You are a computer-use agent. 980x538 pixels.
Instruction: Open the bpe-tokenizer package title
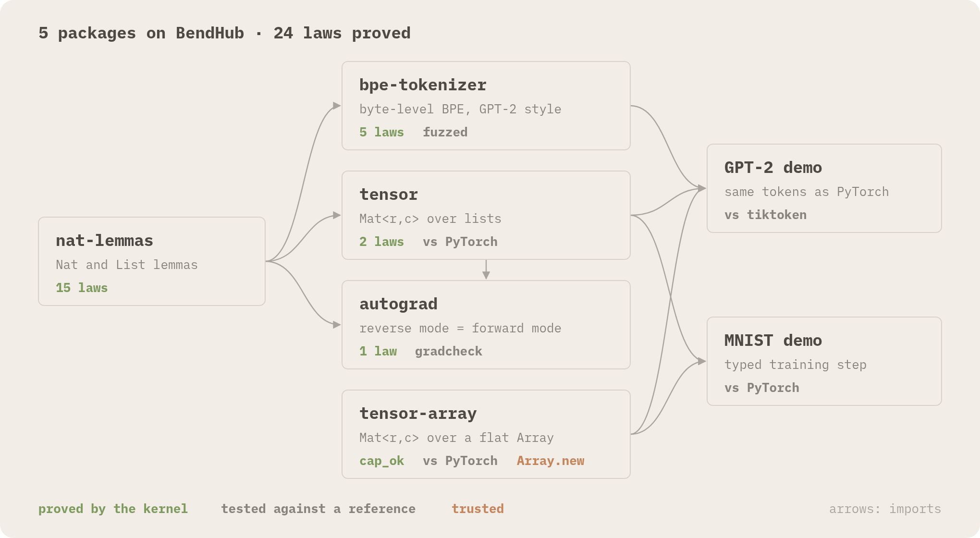[x=423, y=85]
